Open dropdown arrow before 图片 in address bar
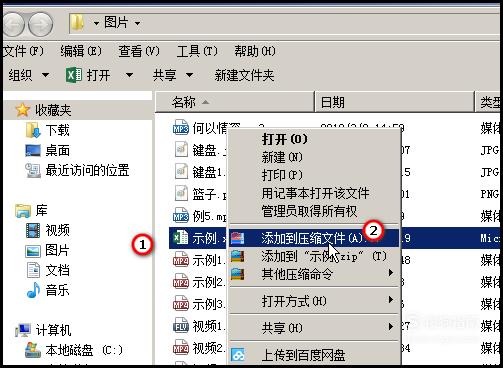 coord(96,24)
